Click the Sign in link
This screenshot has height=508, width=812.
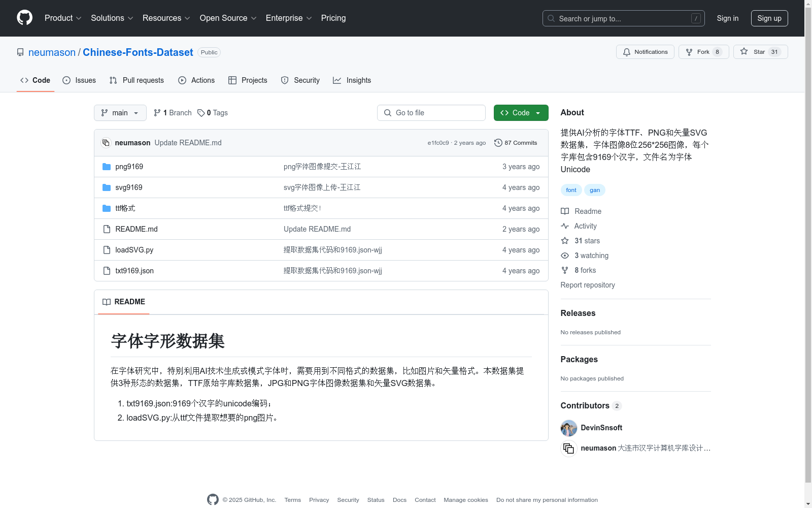coord(727,18)
